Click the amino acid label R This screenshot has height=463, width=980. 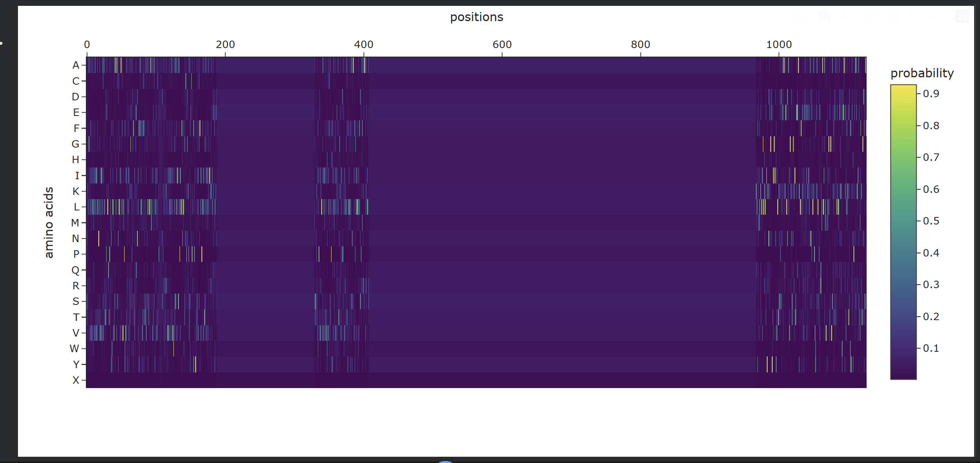click(76, 286)
